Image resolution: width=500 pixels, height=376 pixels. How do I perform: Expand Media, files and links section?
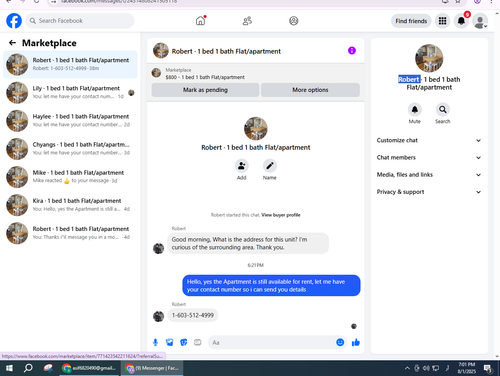click(x=429, y=175)
